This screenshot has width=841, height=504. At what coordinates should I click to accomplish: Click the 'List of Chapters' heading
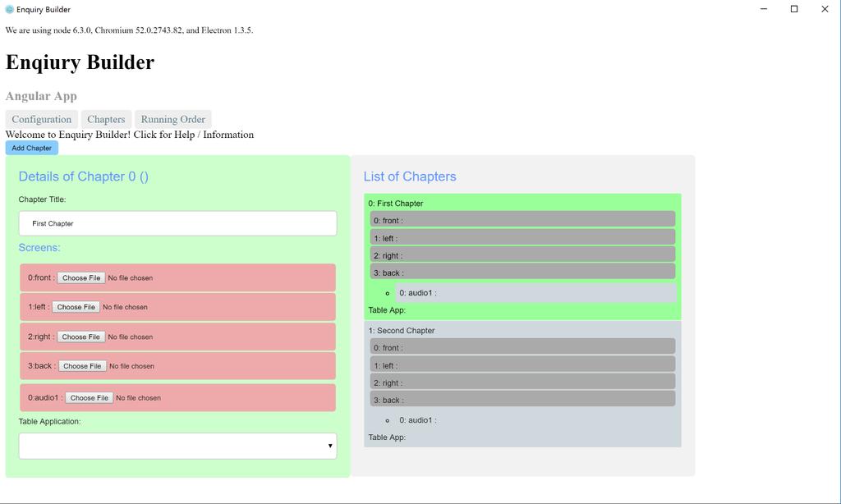point(410,176)
